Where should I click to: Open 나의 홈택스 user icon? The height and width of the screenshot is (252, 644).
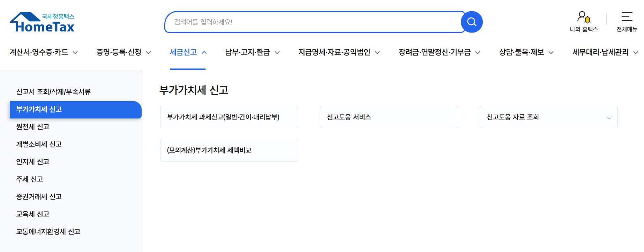(x=584, y=17)
